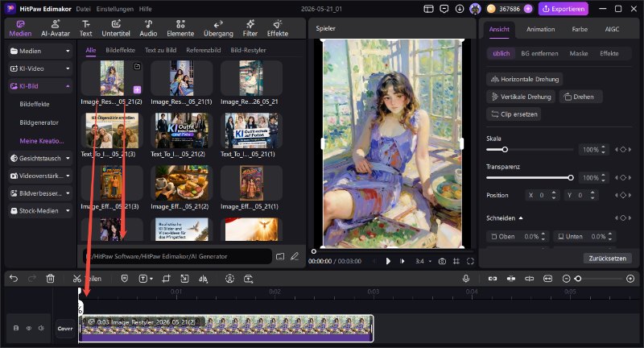Click the play button in player

pos(388,261)
